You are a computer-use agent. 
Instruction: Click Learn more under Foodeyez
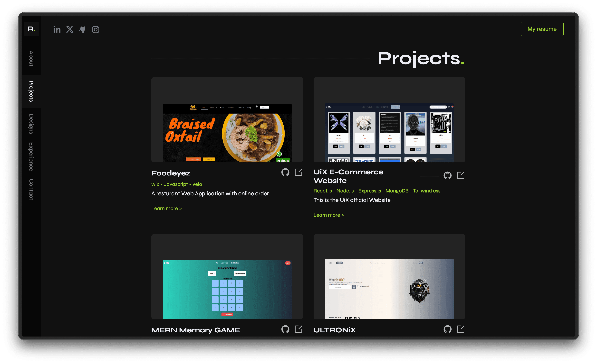click(166, 209)
